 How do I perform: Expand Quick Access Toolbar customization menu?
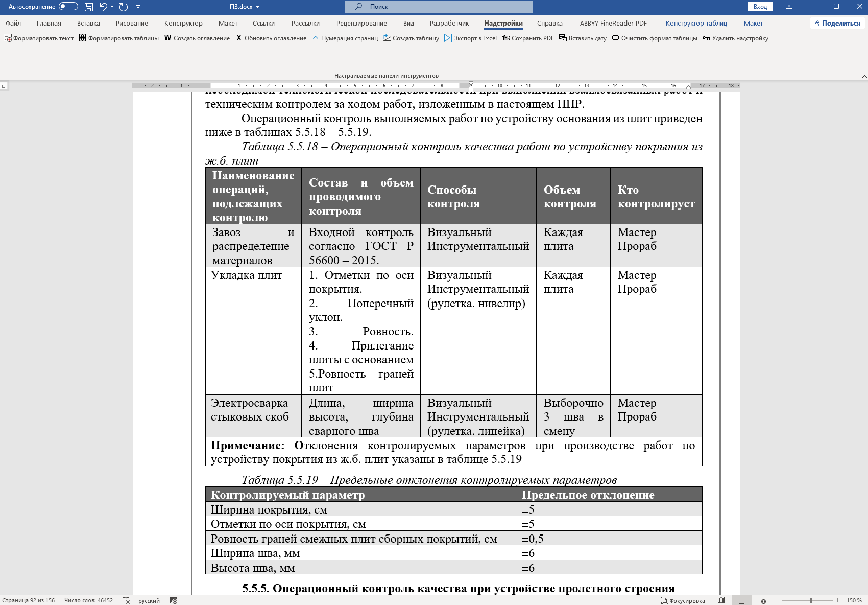click(x=138, y=7)
